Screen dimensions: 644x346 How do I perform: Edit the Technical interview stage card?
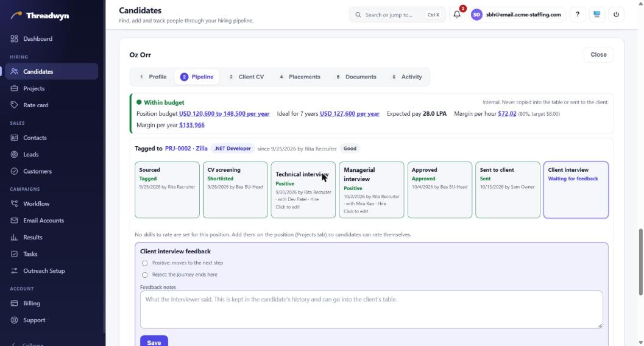tap(303, 189)
